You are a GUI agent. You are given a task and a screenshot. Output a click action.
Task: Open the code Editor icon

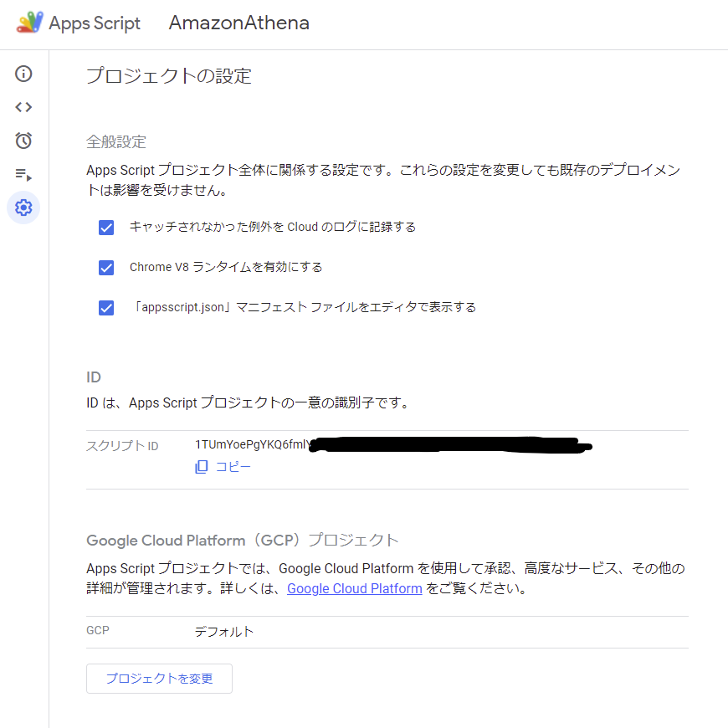[23, 107]
